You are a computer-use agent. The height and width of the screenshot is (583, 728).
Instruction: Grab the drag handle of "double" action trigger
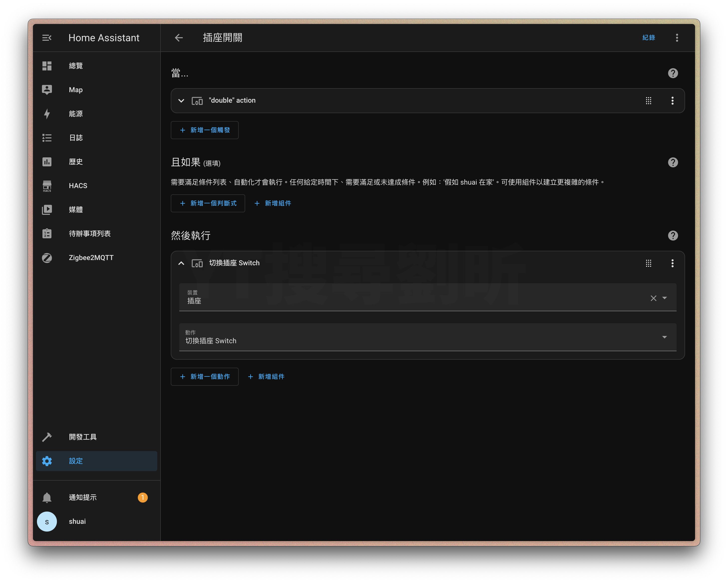click(x=648, y=101)
